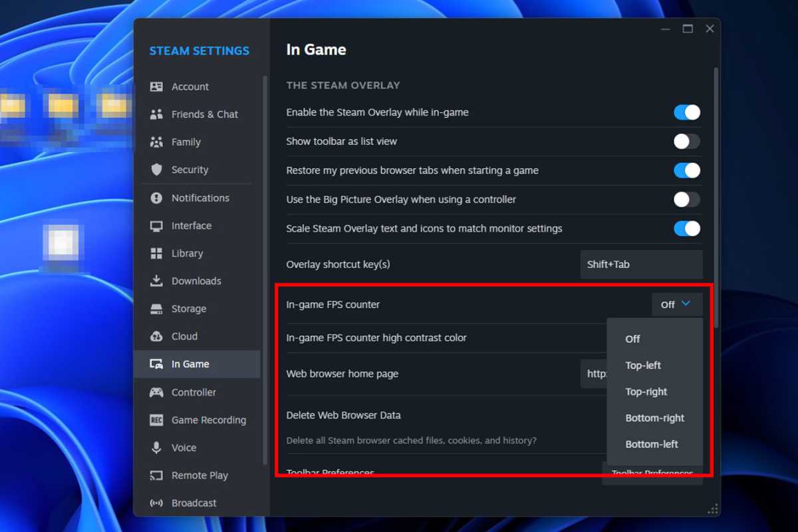Click the In Game overlay icon
The width and height of the screenshot is (798, 532).
(156, 364)
